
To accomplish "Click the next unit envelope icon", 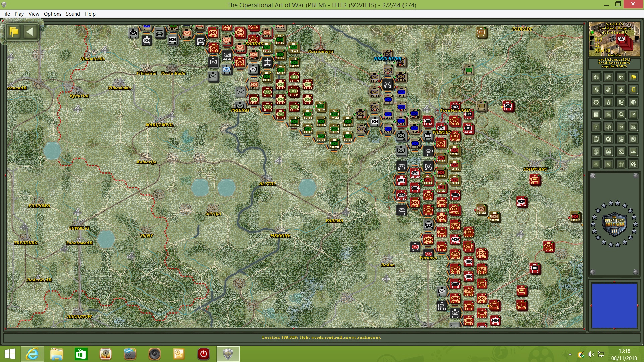I will pyautogui.click(x=608, y=77).
